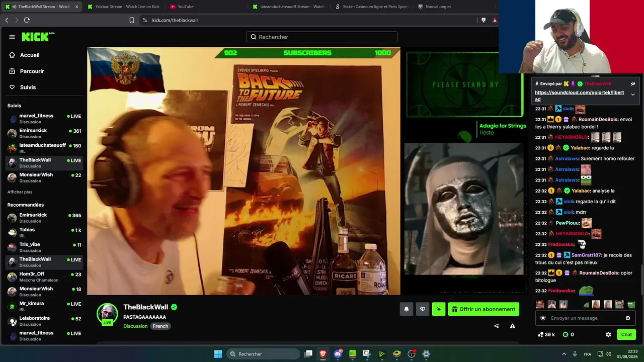Open lateamduchateauoff channel in sidebar
Screen dimensions: 644x362
point(44,148)
